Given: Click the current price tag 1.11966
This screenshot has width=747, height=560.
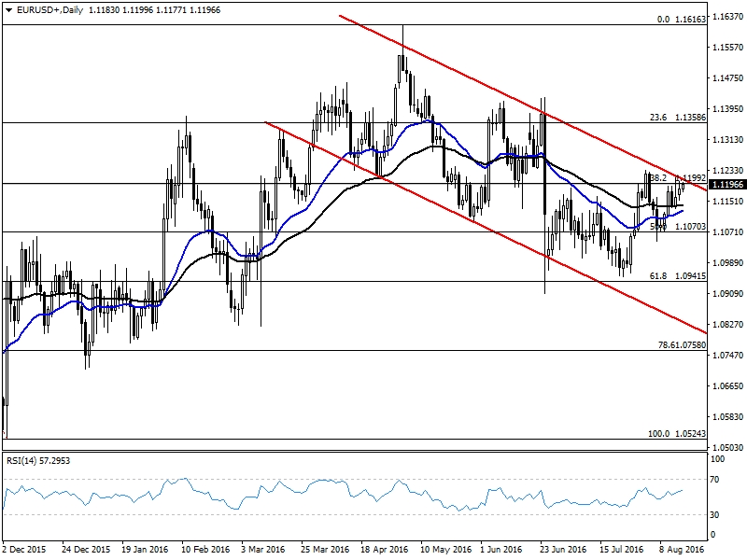Looking at the screenshot, I should [727, 185].
